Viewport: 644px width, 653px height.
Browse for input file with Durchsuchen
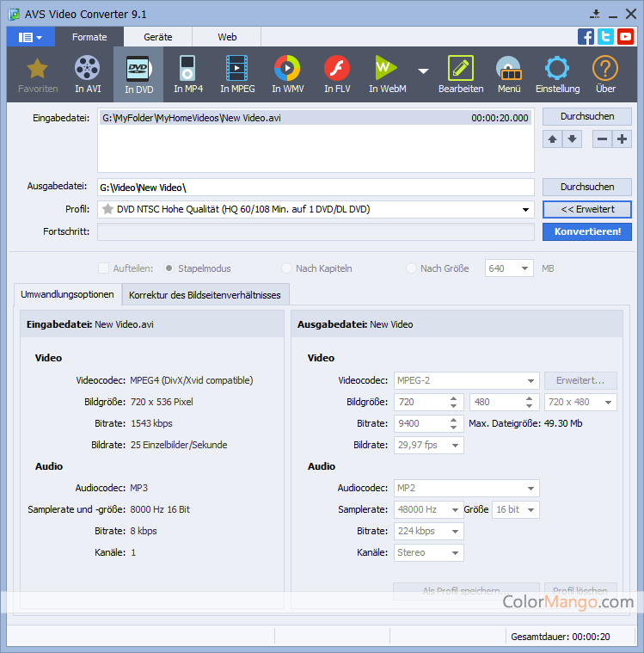pyautogui.click(x=587, y=117)
